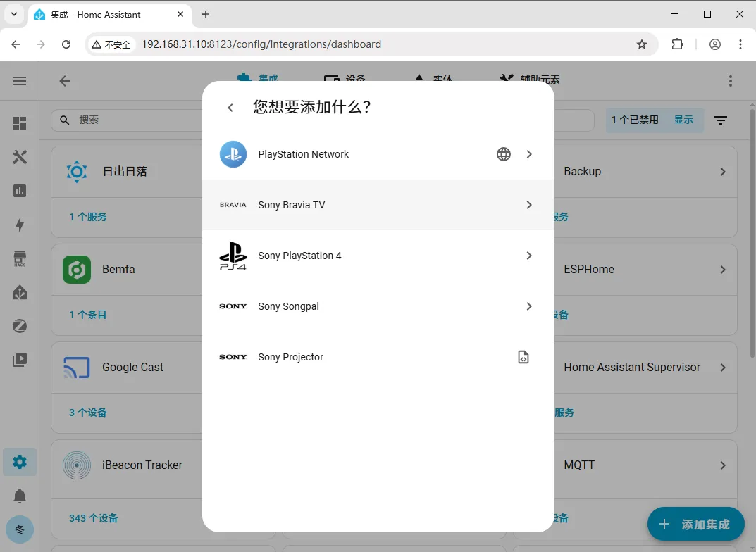Open Notifications bell in sidebar

tap(20, 496)
